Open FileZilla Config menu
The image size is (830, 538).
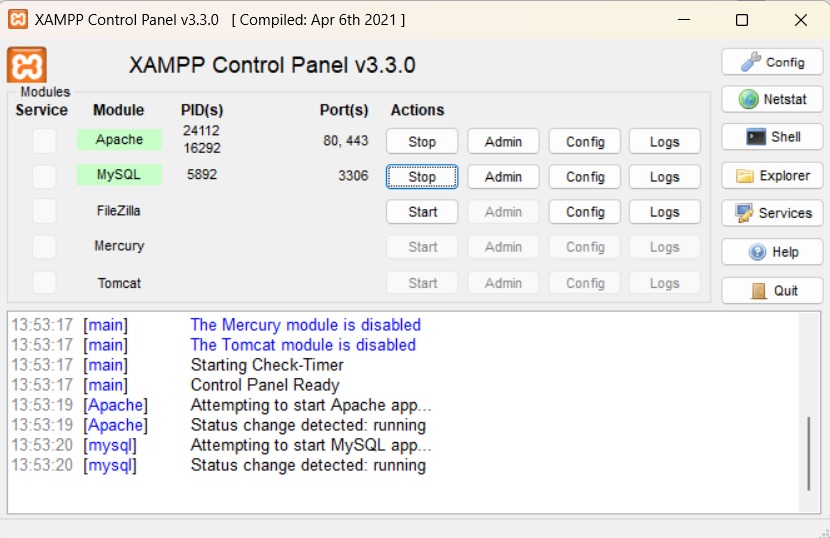584,211
